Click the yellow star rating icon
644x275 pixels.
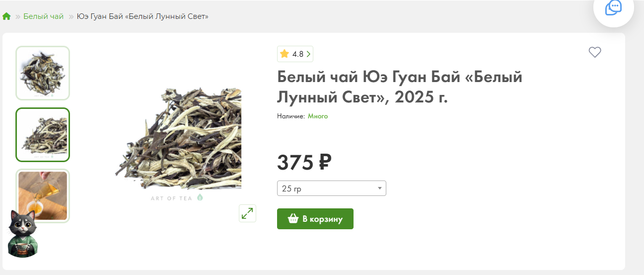pos(285,54)
